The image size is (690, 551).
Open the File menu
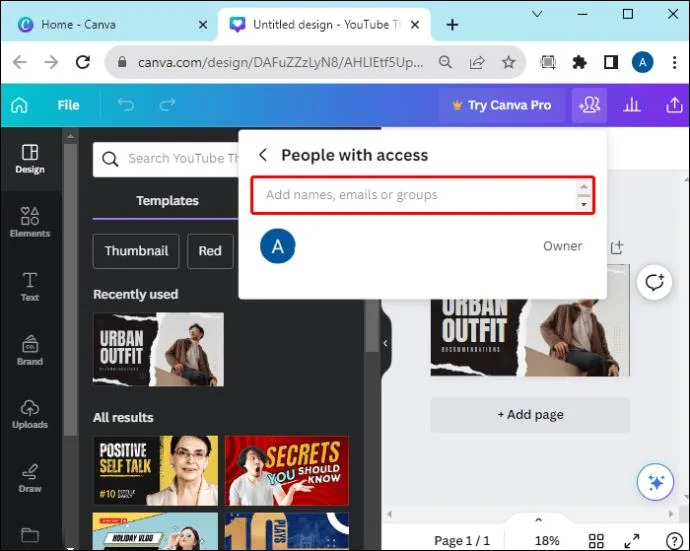(x=68, y=105)
